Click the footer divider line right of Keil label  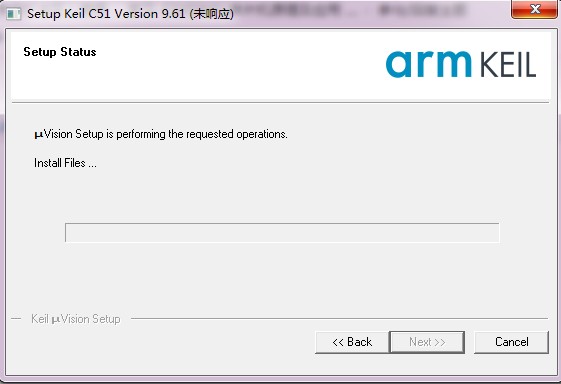(339, 318)
